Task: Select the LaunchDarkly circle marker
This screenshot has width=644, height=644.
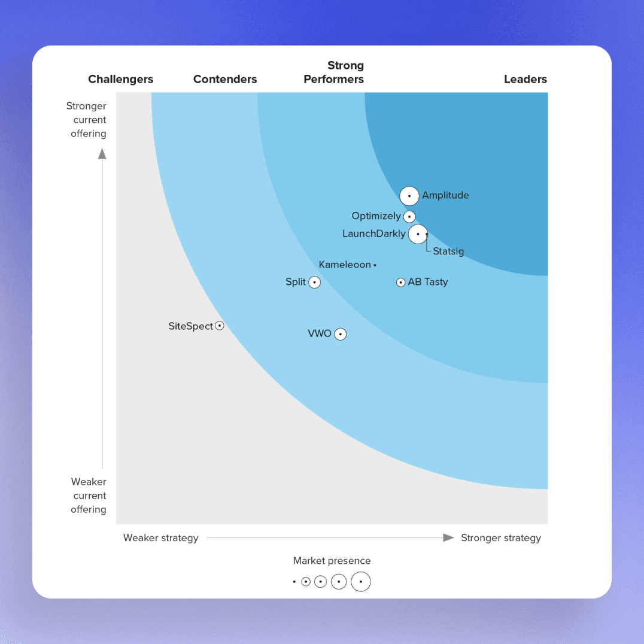Action: 418,233
